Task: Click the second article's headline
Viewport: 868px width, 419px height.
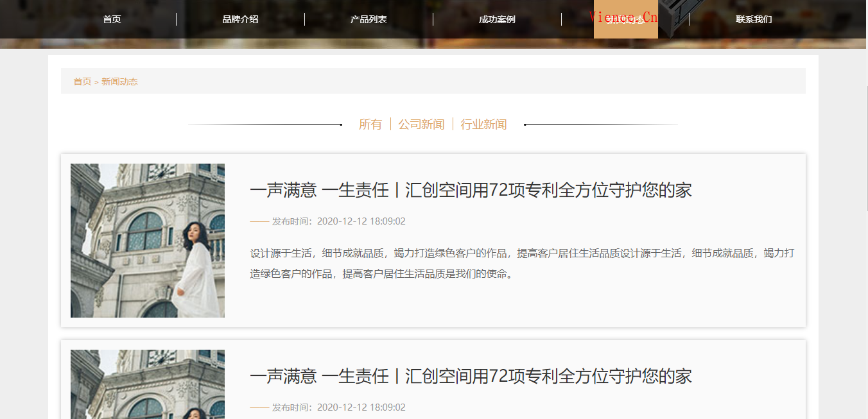Action: [x=471, y=376]
